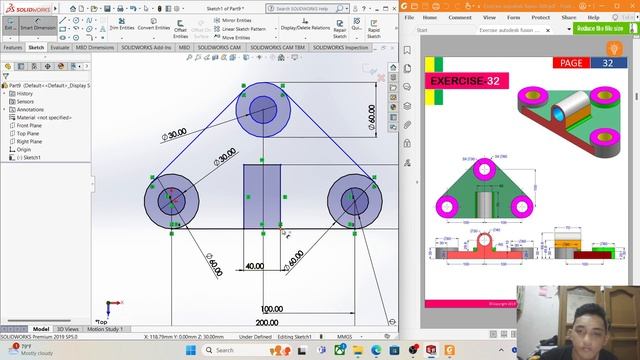640x360 pixels.
Task: Expand the Trim Entities dropdown arrow
Action: pos(122,37)
